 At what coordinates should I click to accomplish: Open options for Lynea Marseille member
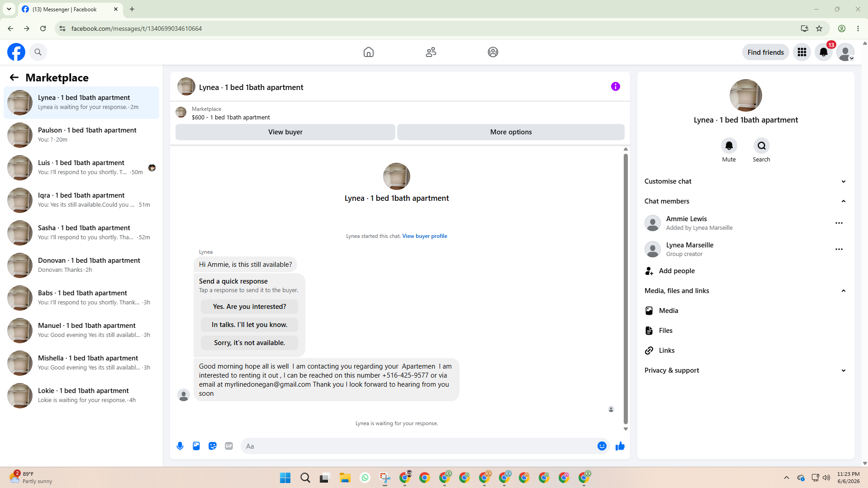[839, 249]
